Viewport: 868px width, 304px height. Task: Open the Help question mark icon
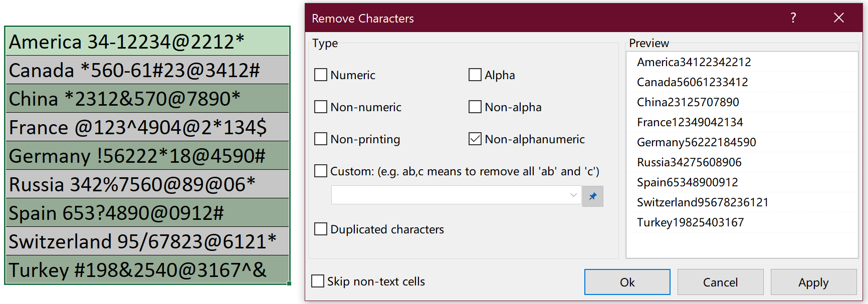[793, 18]
